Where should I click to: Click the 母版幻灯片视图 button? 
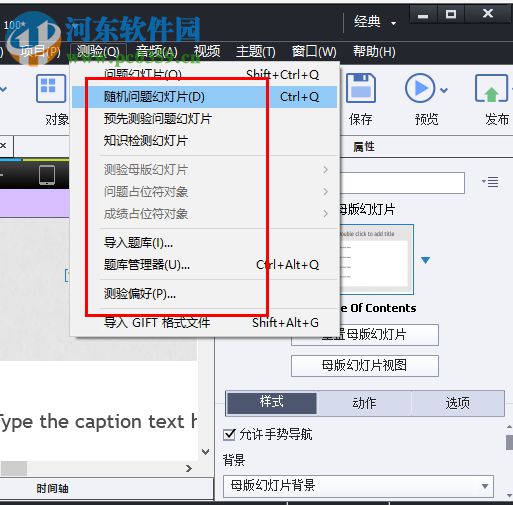365,366
